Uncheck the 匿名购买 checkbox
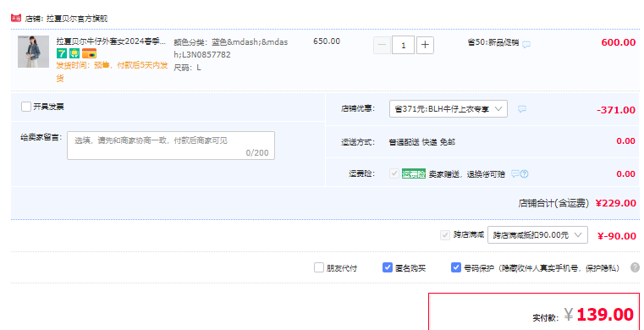The width and height of the screenshot is (644, 330). coord(388,267)
